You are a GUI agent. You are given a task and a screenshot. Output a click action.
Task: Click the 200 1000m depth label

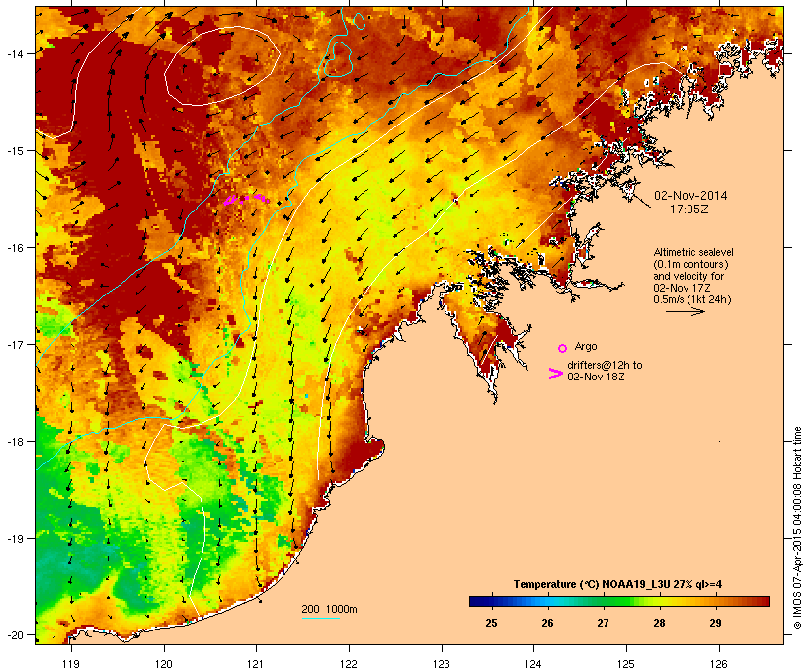[x=329, y=609]
